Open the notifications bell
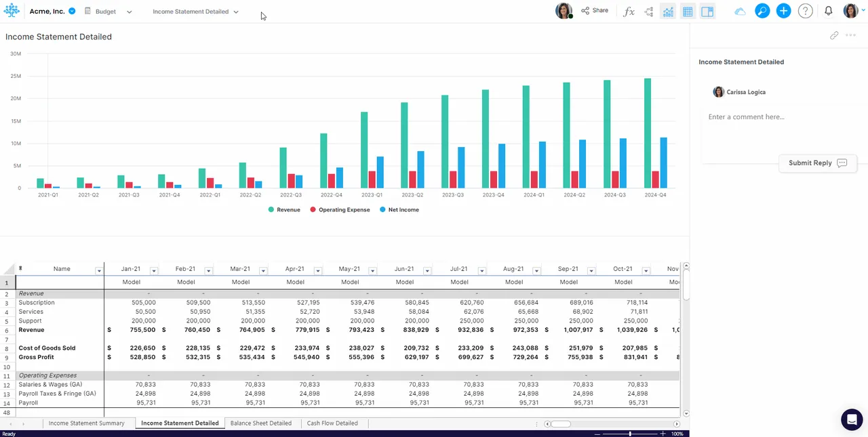This screenshot has width=868, height=437. tap(828, 11)
